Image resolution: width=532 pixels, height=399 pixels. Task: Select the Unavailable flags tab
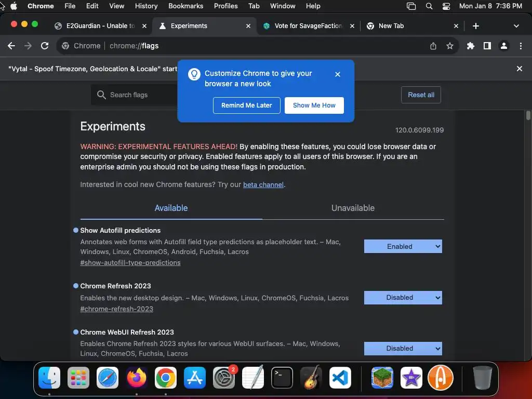353,208
